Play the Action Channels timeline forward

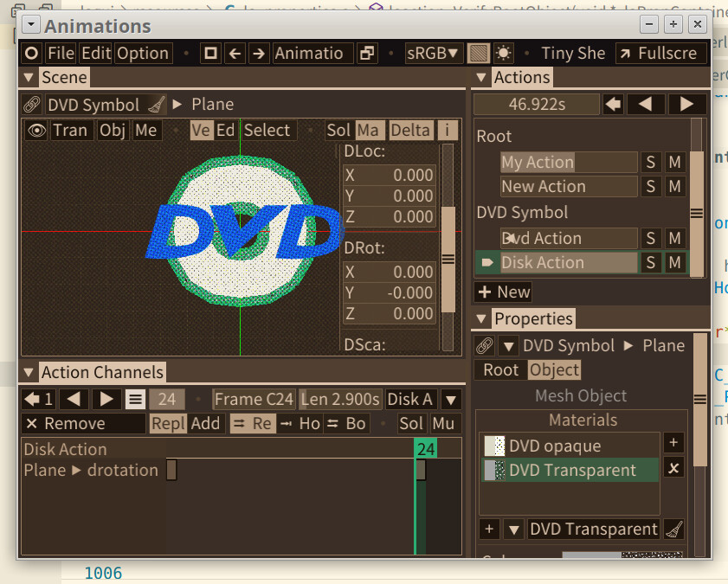coord(106,400)
